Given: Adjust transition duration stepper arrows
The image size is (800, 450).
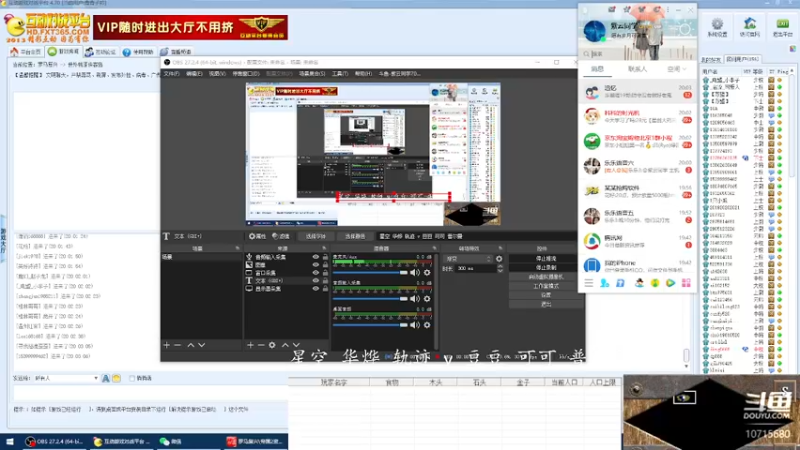Looking at the screenshot, I should (x=500, y=268).
